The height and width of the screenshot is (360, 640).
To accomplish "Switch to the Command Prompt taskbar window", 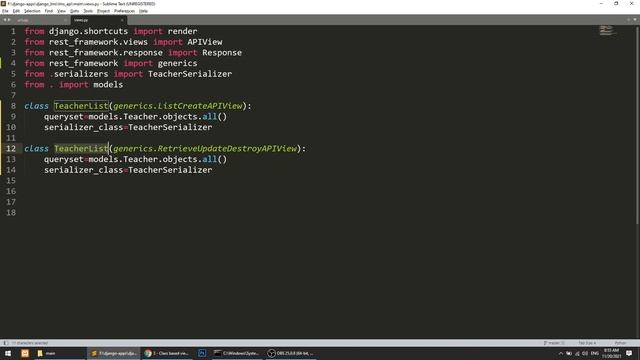I will [237, 353].
